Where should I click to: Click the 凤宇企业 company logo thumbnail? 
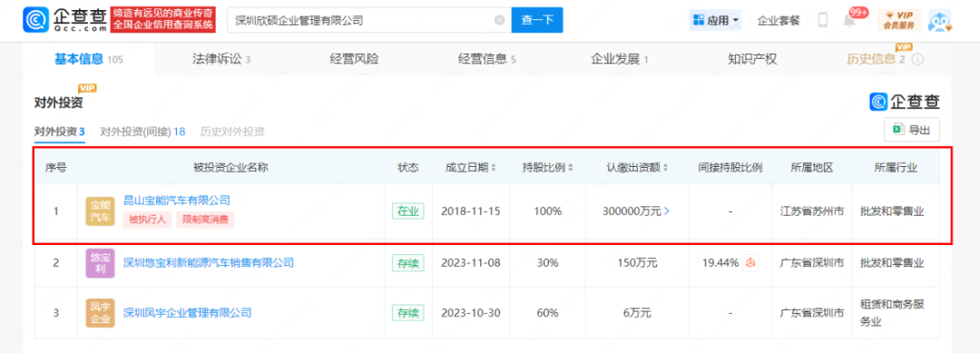click(x=100, y=313)
